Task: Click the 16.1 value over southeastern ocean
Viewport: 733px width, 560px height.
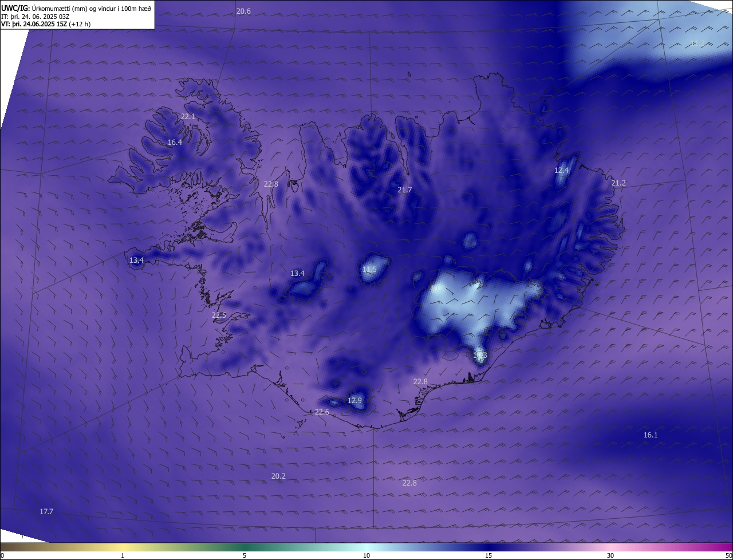Action: [x=651, y=435]
